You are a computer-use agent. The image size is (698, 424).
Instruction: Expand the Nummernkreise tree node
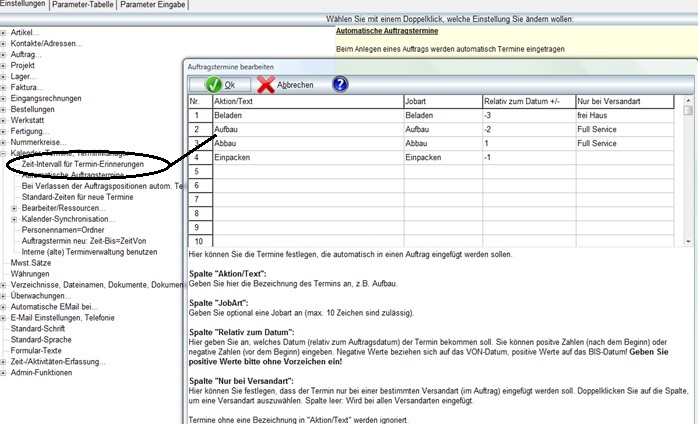point(3,143)
